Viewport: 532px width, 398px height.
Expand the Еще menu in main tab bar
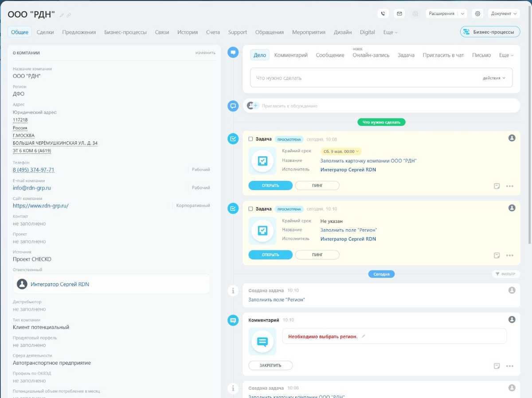390,32
